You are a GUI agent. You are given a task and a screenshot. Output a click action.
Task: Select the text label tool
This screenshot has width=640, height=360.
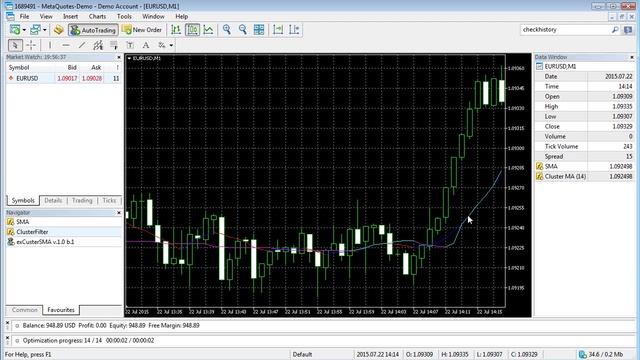point(130,45)
